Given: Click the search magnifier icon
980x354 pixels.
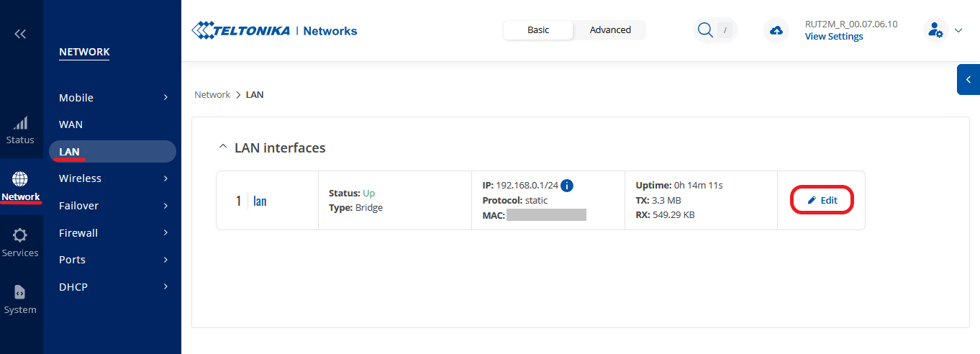Looking at the screenshot, I should pos(705,30).
